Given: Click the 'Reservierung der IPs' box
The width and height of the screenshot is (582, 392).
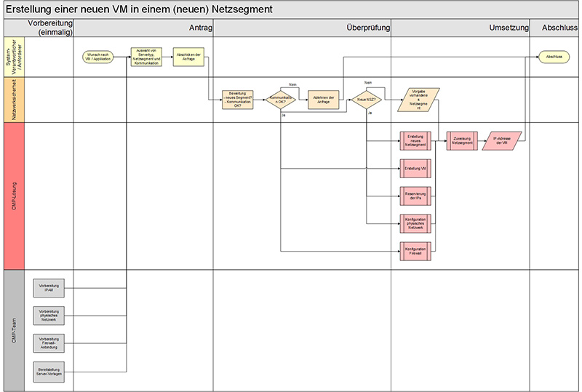Looking at the screenshot, I should tap(416, 196).
